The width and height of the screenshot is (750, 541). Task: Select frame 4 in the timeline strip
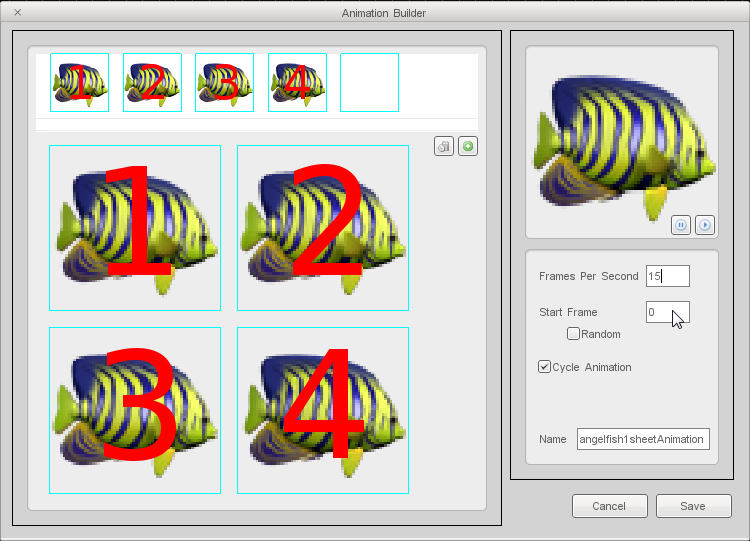pyautogui.click(x=298, y=82)
